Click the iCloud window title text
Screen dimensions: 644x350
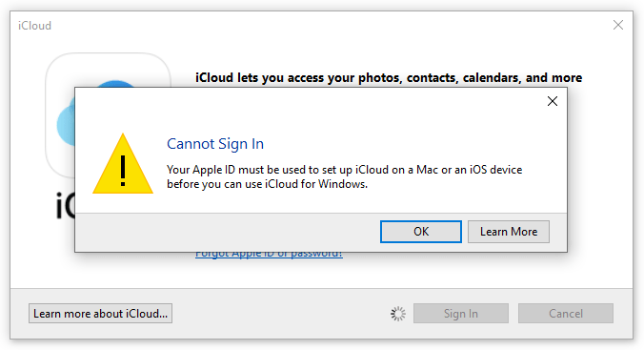click(x=34, y=26)
